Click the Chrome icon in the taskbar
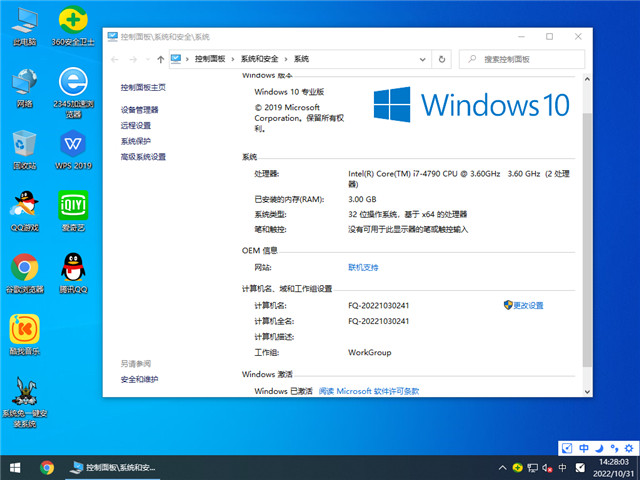 click(x=47, y=467)
